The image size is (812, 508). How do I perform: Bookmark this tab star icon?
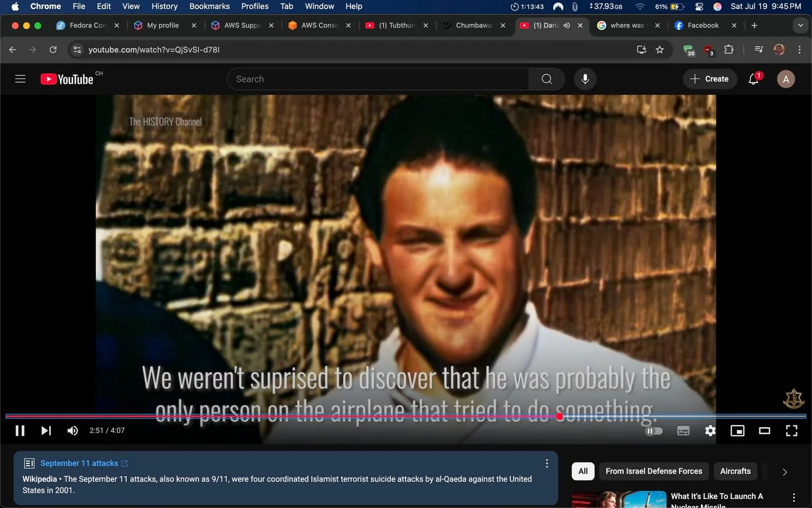(660, 49)
